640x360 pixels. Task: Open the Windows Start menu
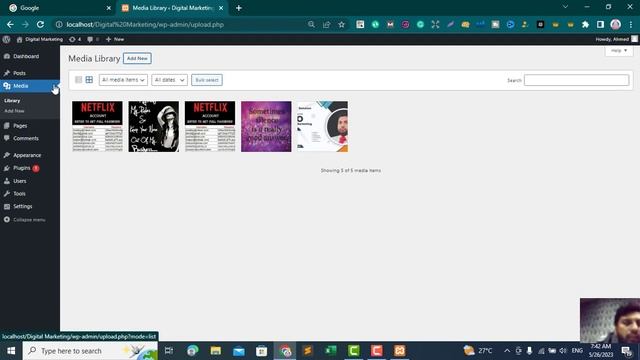pyautogui.click(x=11, y=351)
